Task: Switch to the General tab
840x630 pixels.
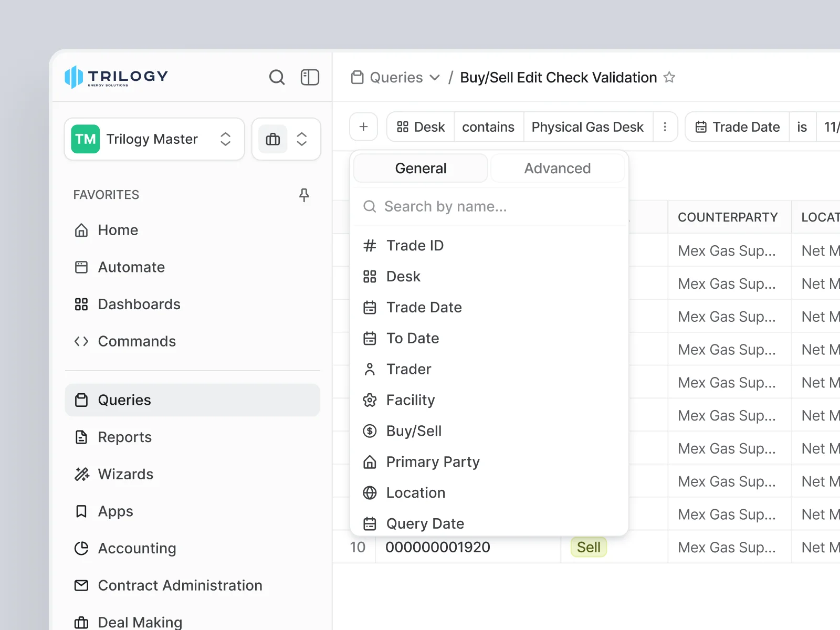Action: pos(421,169)
